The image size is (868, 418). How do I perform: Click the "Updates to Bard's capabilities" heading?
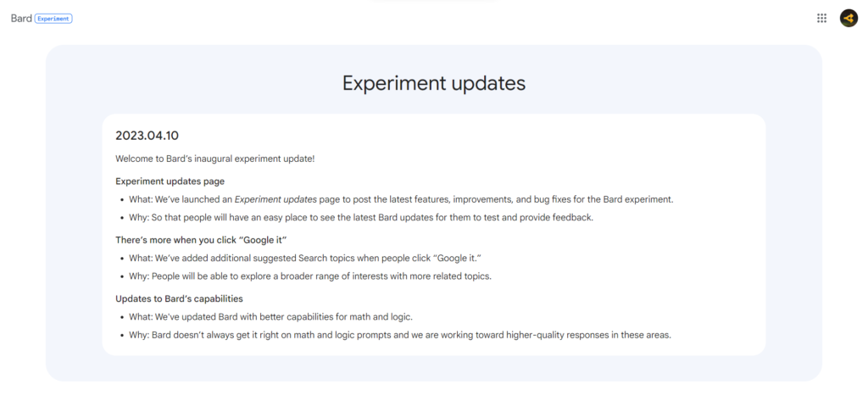pos(179,298)
